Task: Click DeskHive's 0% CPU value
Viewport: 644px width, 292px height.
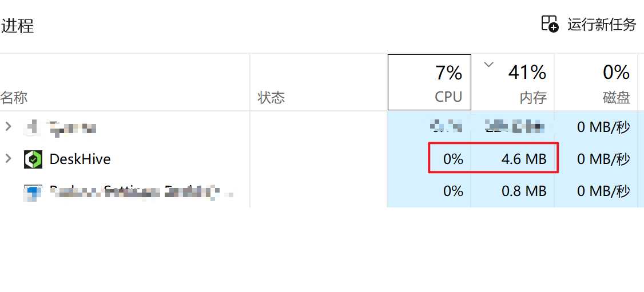Action: click(x=453, y=159)
